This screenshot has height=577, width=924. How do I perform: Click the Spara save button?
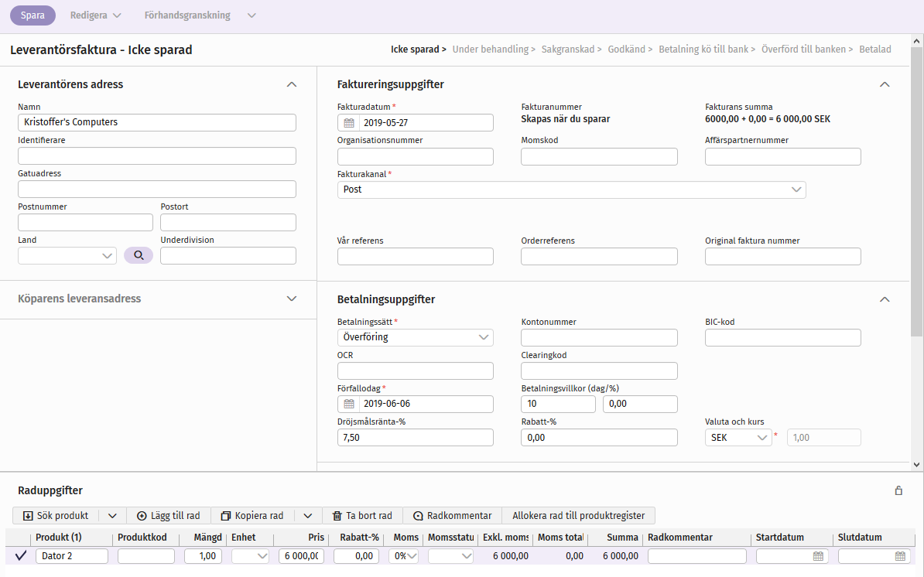pos(33,15)
